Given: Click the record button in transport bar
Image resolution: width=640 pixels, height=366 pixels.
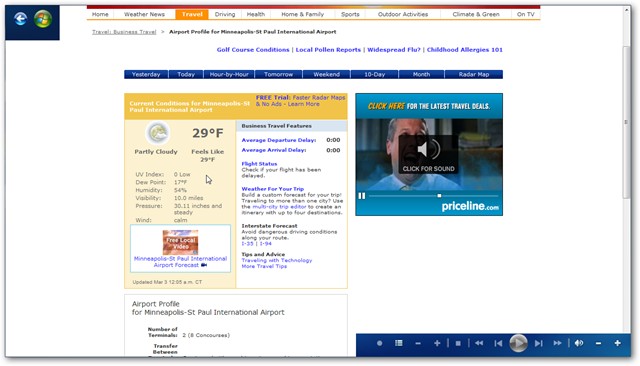Looking at the screenshot, I should click(380, 343).
